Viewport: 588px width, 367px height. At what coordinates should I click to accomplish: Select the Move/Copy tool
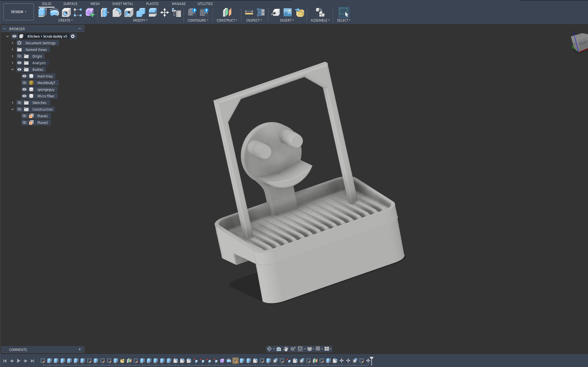click(x=165, y=12)
